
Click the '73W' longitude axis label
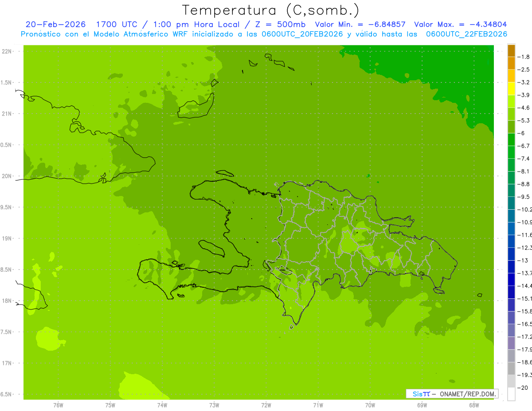click(x=214, y=404)
